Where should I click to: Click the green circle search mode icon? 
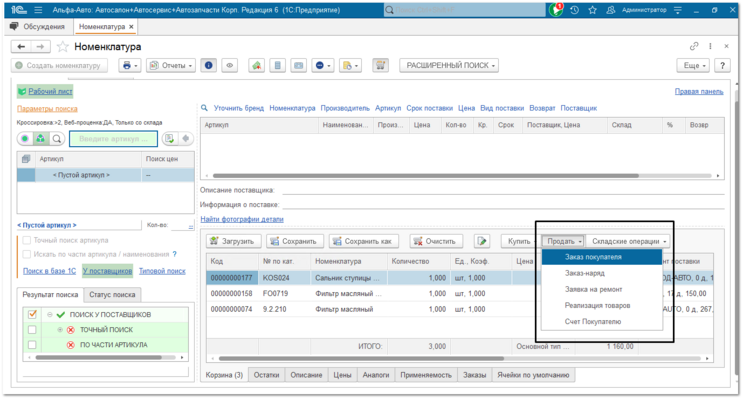coord(25,139)
